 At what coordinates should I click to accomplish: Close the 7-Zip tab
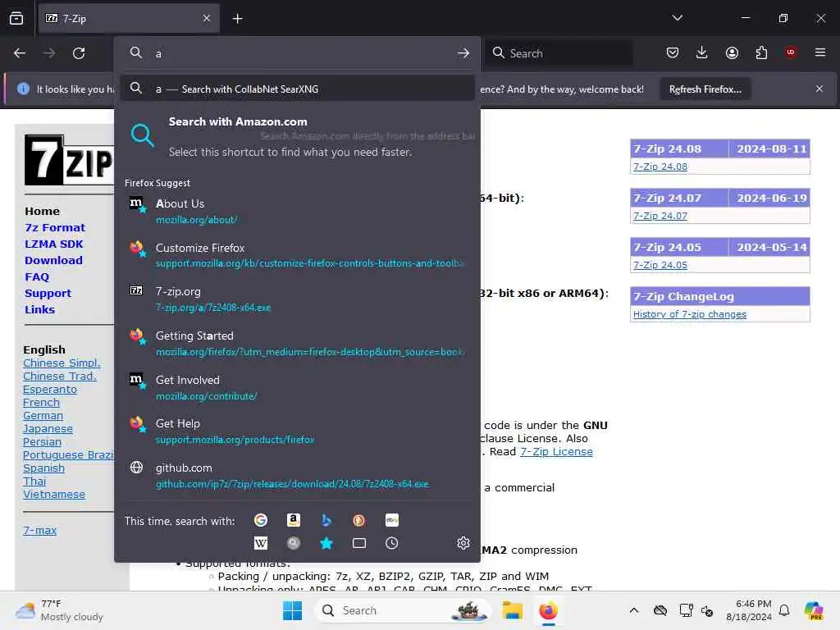pos(207,18)
